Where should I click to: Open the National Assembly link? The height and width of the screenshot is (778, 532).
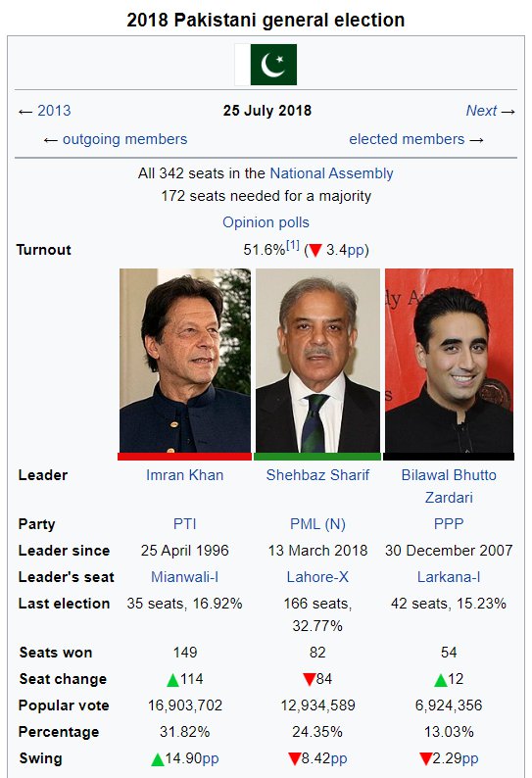pyautogui.click(x=331, y=173)
